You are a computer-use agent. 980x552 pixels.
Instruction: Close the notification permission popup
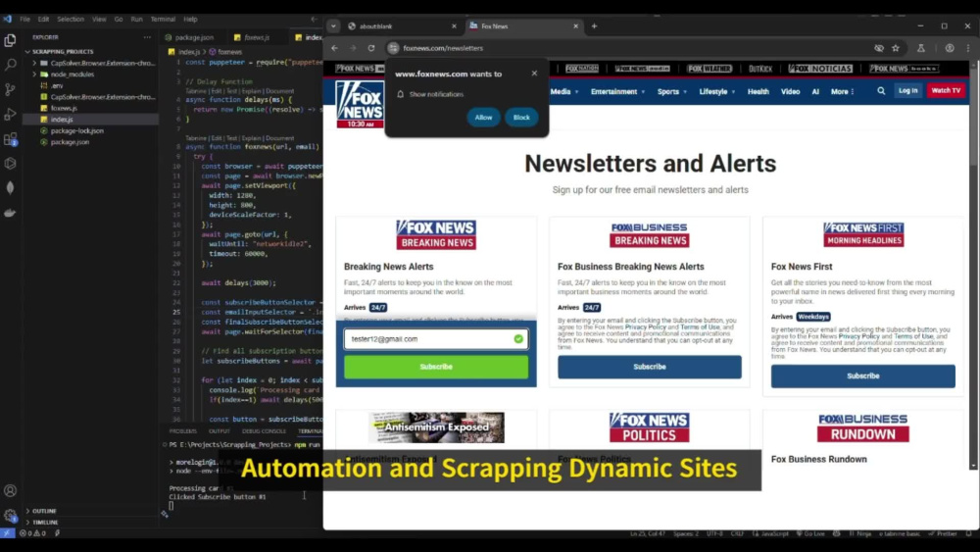[x=534, y=74]
